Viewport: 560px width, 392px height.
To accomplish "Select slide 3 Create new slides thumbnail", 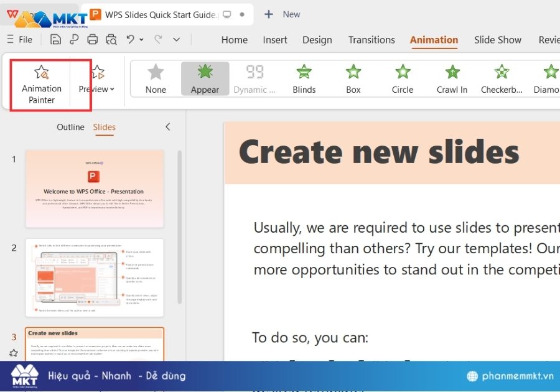I will coord(95,344).
